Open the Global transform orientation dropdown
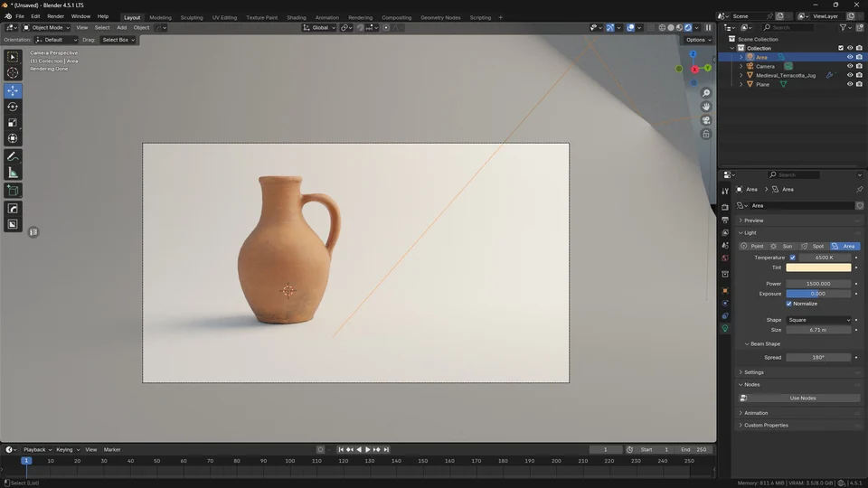The height and width of the screenshot is (488, 868). 319,28
